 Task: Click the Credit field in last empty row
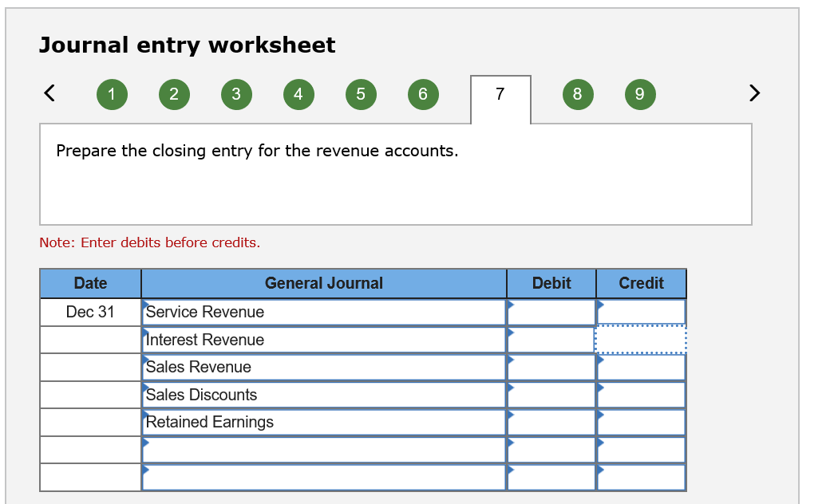point(642,478)
